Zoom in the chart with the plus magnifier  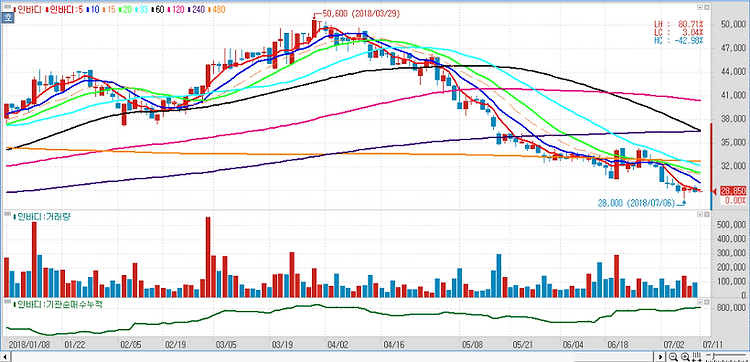click(x=685, y=357)
